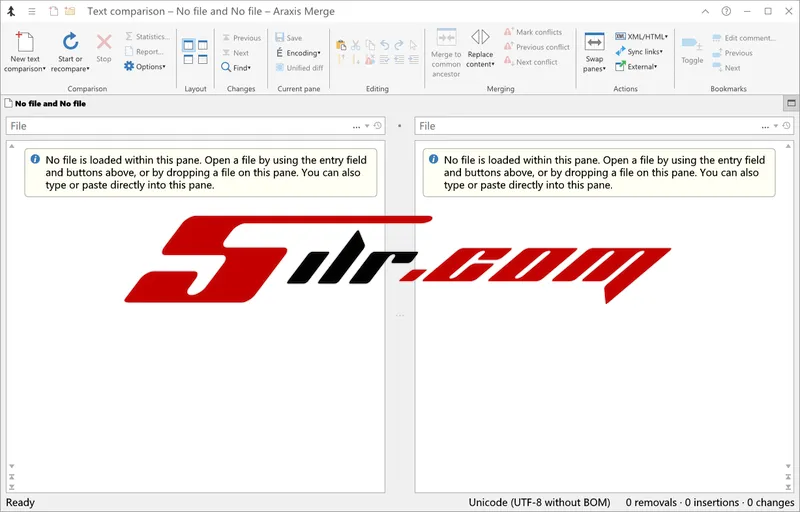
Task: Open the External dropdown
Action: point(636,66)
